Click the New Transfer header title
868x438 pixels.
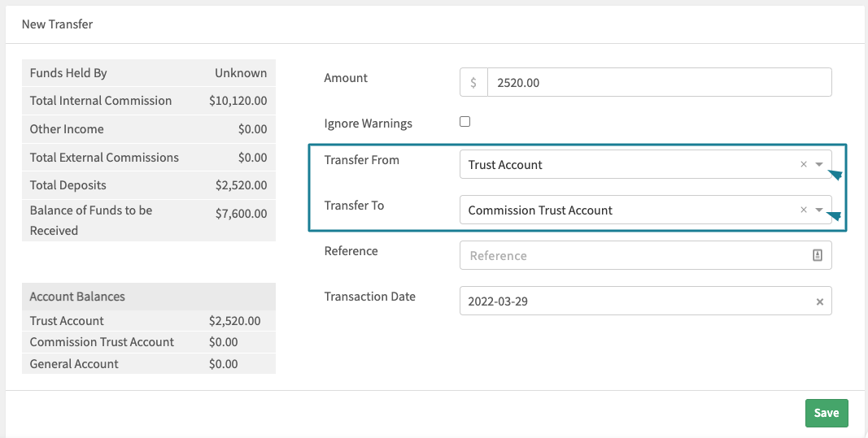(57, 24)
